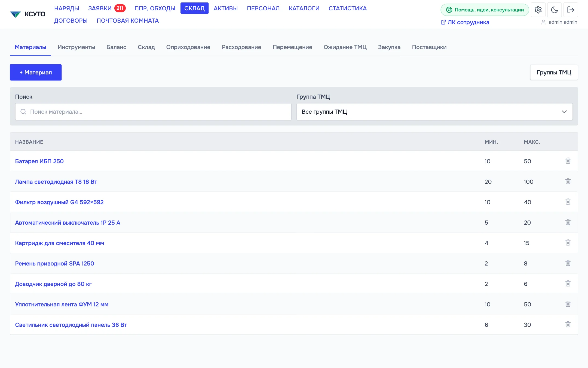Image resolution: width=588 pixels, height=368 pixels.
Task: Delete Светильник светодиодный панель 36 Вт row
Action: (568, 324)
